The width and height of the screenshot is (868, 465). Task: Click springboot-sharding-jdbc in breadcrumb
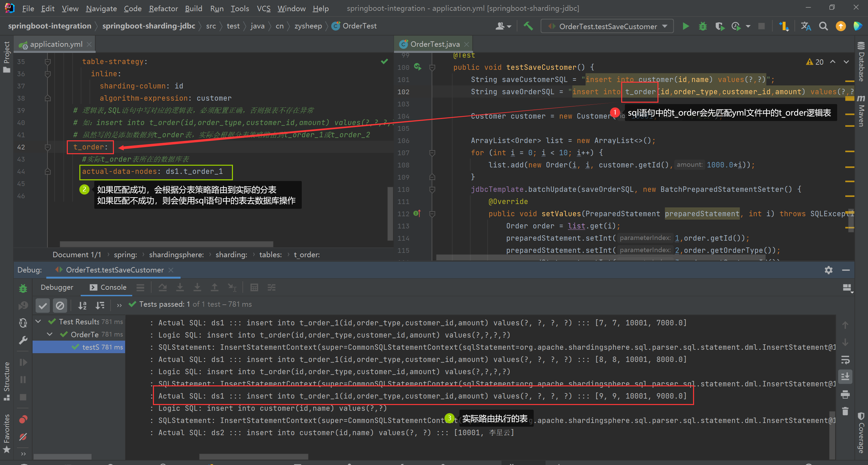coord(149,26)
